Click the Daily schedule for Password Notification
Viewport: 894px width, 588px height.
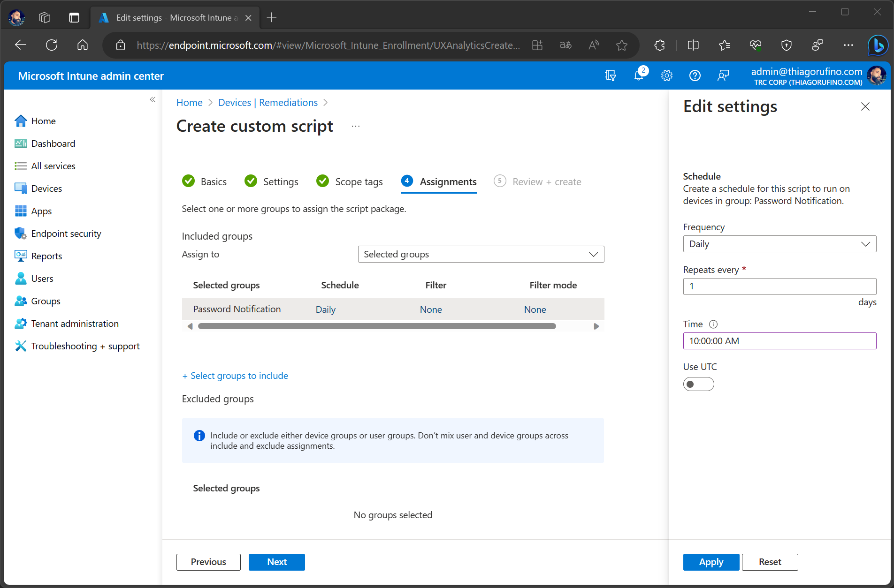[325, 309]
